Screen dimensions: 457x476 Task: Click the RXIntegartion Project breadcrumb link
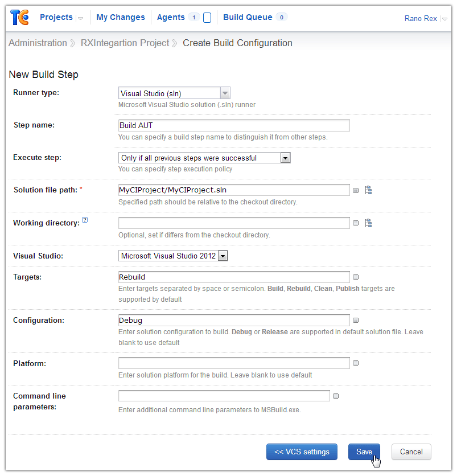pyautogui.click(x=125, y=43)
